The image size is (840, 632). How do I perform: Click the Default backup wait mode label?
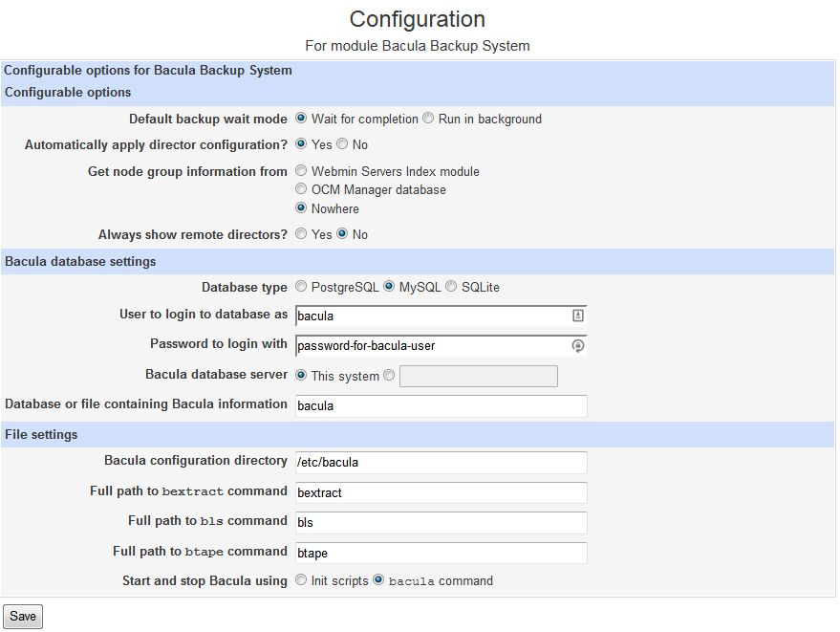[x=208, y=119]
